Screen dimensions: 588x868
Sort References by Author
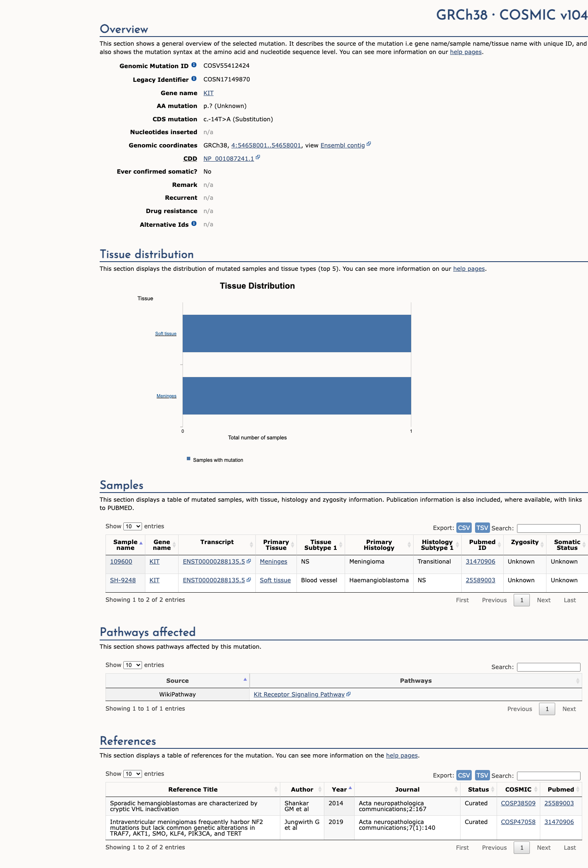pyautogui.click(x=302, y=790)
